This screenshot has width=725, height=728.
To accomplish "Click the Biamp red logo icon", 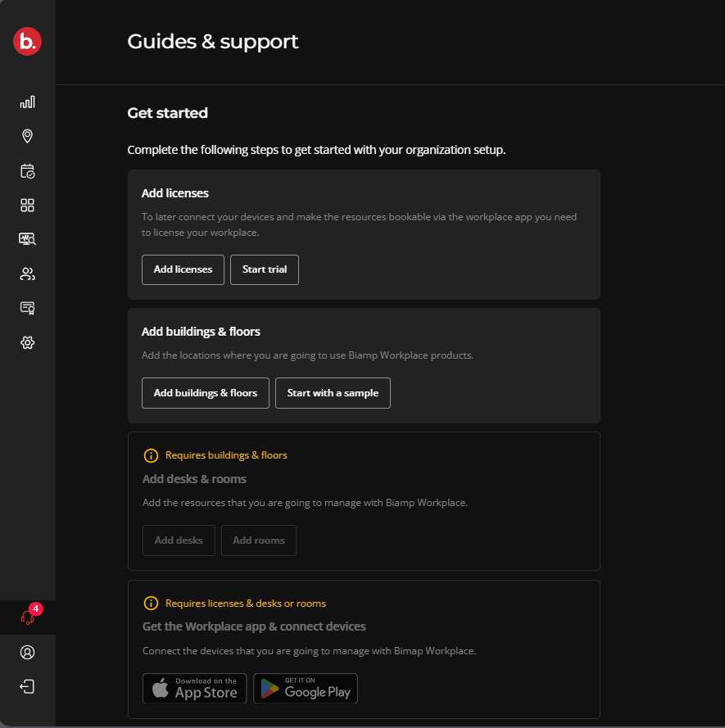I will click(27, 41).
